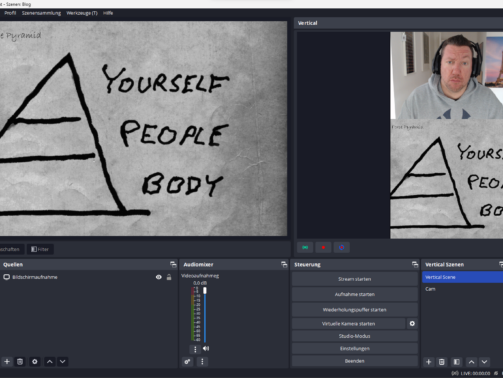Viewport: 503px width, 378px height.
Task: Click Videoaufnahmegerät volume slider handle
Action: coord(205,290)
